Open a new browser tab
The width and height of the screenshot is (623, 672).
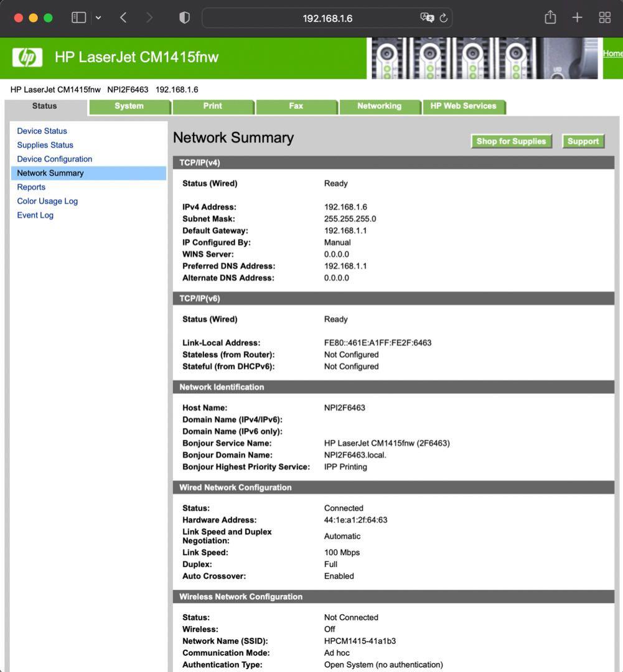(x=577, y=17)
